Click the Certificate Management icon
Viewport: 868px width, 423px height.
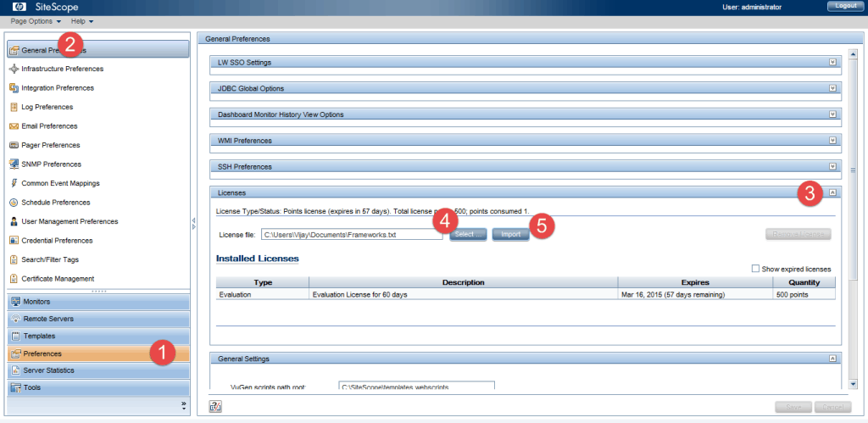pos(14,279)
